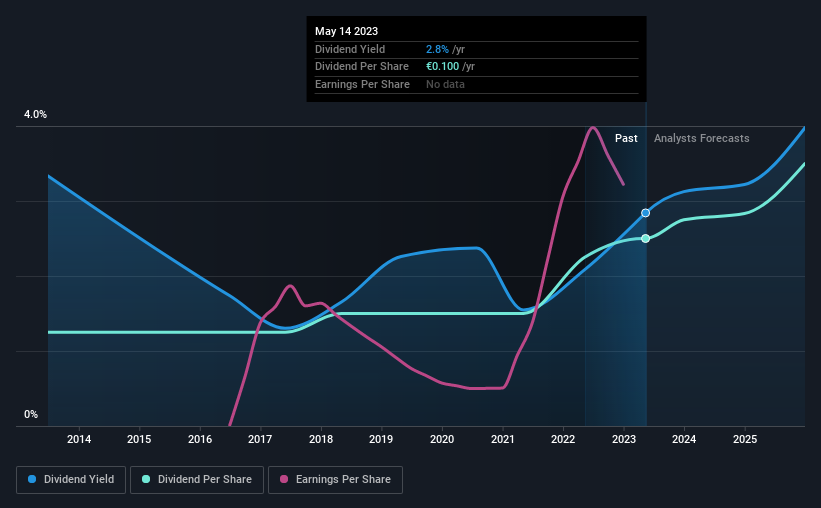Click the teal Dividend Per Share data point marker

coord(646,238)
